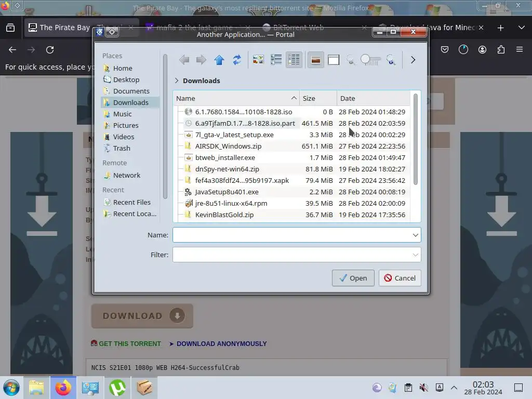
Task: Open Home in Places sidebar
Action: (x=130, y=68)
